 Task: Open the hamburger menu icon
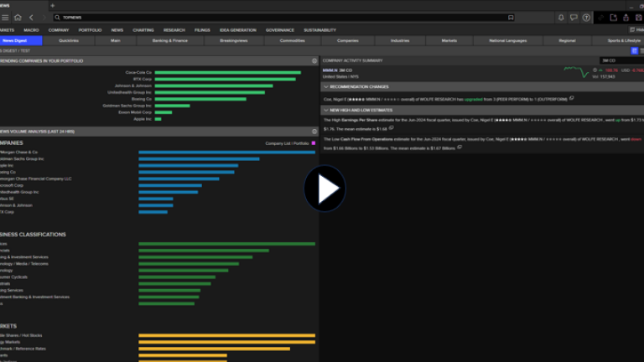[x=4, y=17]
